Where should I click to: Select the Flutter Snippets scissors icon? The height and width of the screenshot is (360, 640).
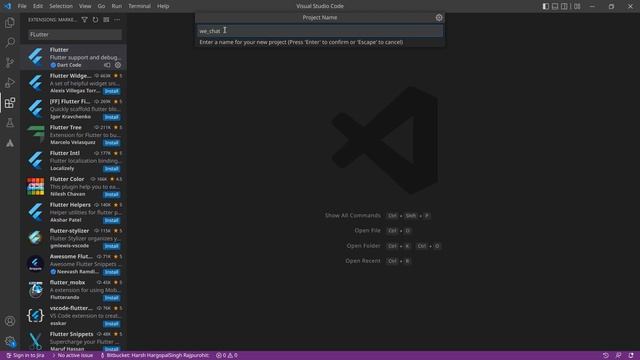click(x=36, y=341)
